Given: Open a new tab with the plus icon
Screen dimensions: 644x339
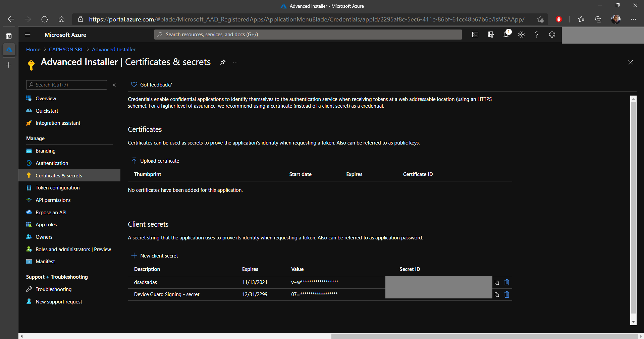Looking at the screenshot, I should tap(9, 65).
